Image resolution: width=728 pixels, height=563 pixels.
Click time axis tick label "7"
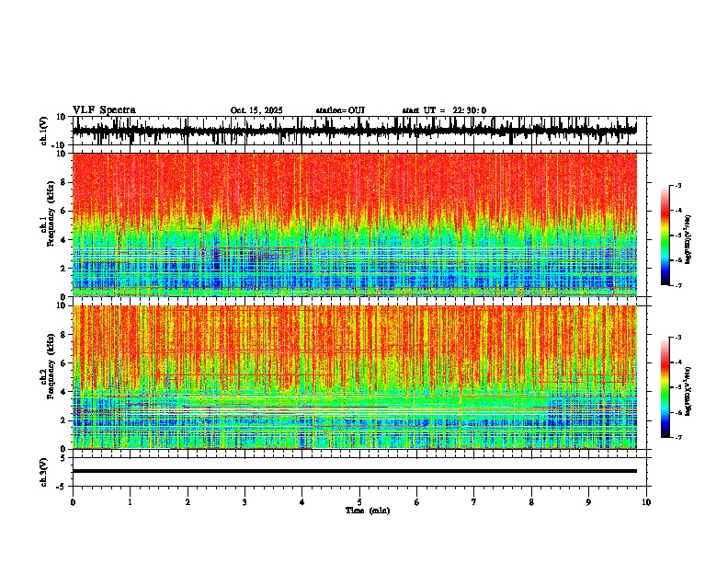474,502
